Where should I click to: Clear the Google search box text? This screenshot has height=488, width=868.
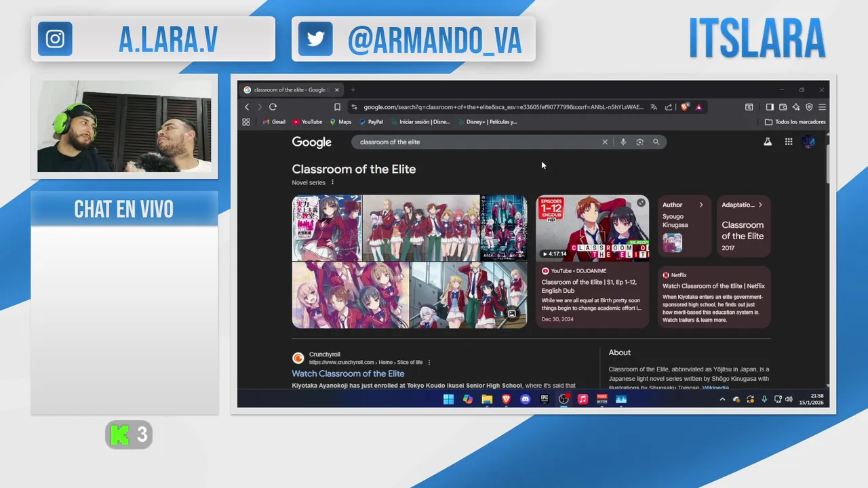click(x=605, y=142)
